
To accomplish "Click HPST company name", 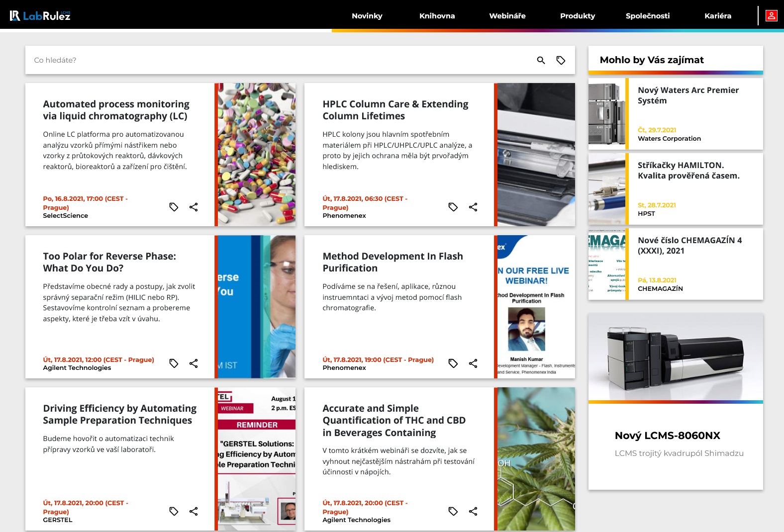I will [x=646, y=214].
